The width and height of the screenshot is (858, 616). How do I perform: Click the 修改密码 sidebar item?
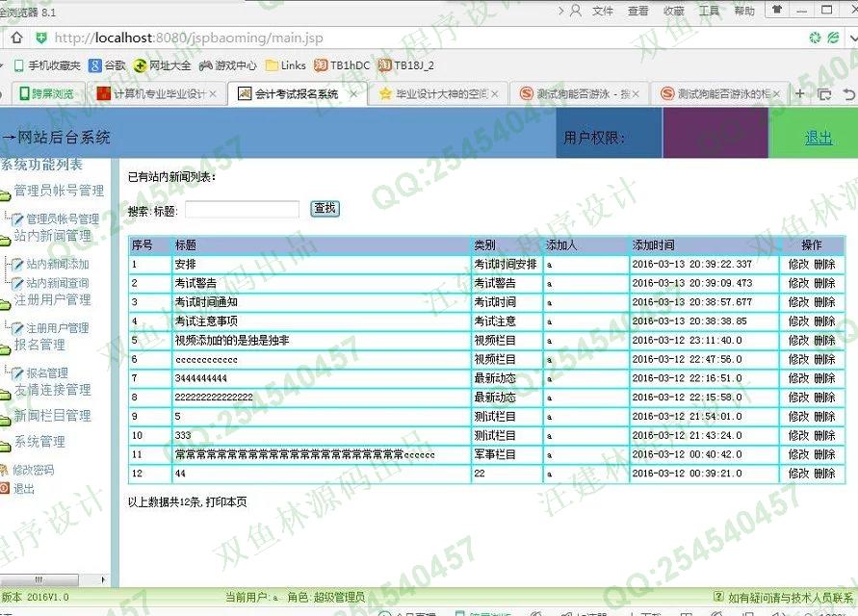[x=33, y=471]
